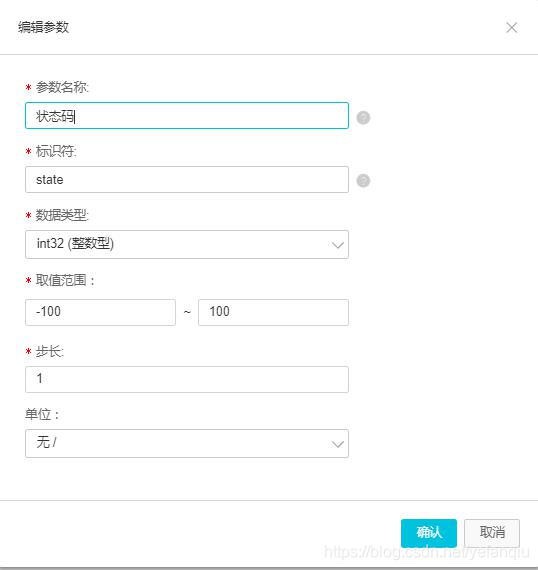This screenshot has height=570, width=538.
Task: Click the 数据类型 field label
Action: coord(62,215)
